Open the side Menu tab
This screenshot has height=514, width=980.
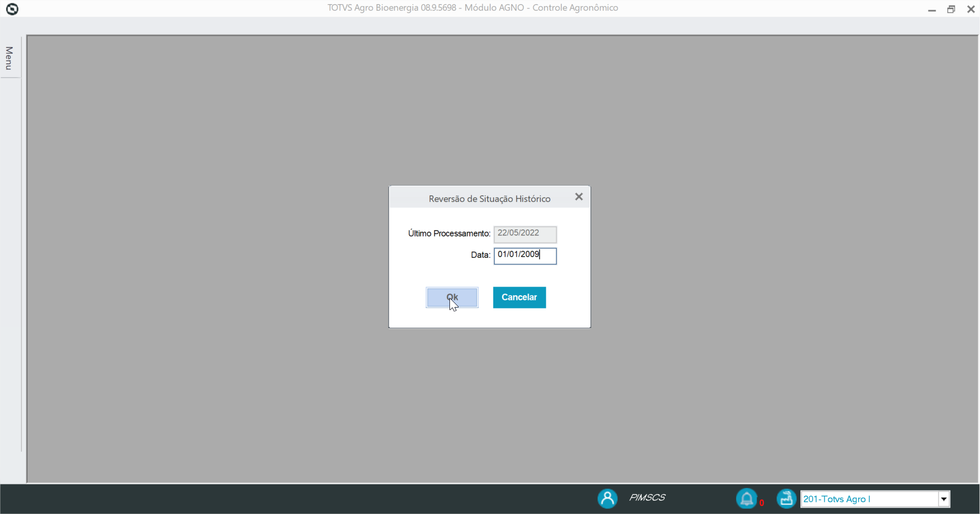click(x=9, y=58)
